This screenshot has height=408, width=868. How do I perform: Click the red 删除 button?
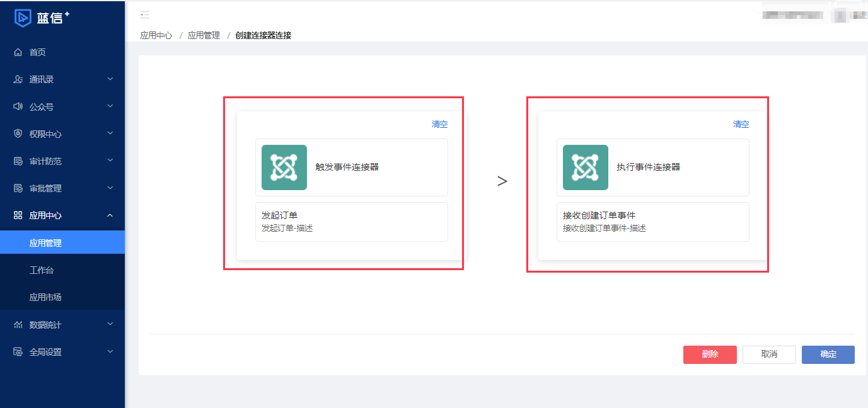[x=710, y=354]
